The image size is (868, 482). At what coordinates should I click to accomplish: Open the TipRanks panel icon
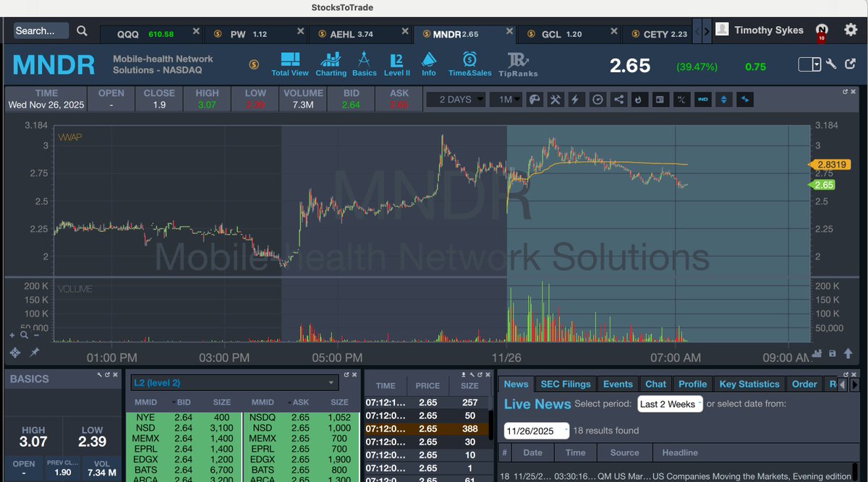(519, 62)
